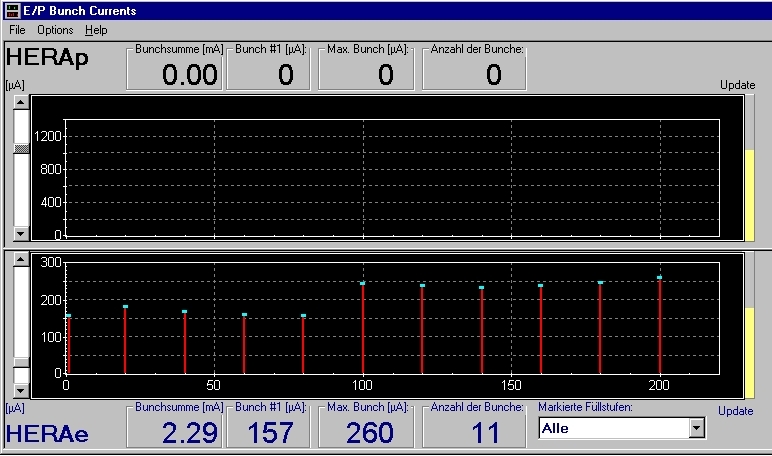772x456 pixels.
Task: Click the bunch marker at position 140
Action: point(482,287)
